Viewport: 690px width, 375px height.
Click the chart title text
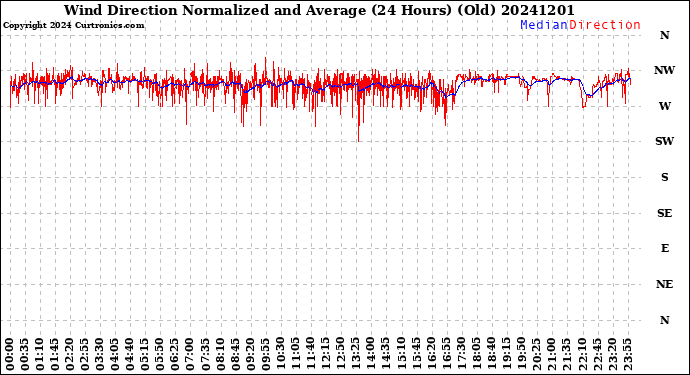[319, 10]
